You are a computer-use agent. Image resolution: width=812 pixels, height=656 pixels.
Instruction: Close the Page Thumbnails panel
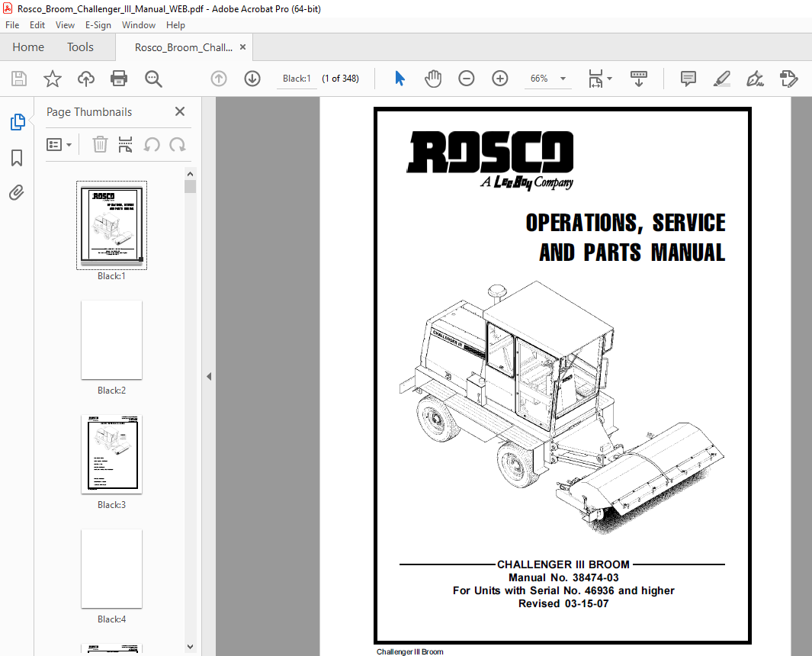coord(180,111)
